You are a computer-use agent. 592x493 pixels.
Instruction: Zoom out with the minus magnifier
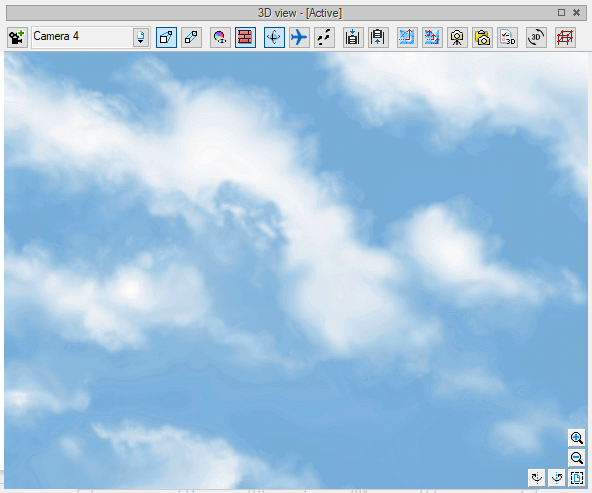tap(577, 458)
